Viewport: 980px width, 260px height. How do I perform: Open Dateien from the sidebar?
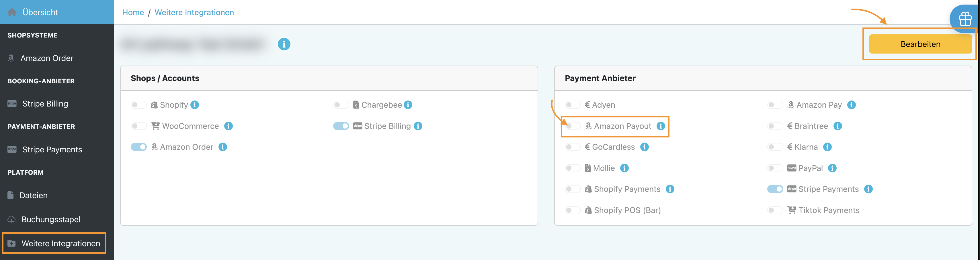[34, 195]
